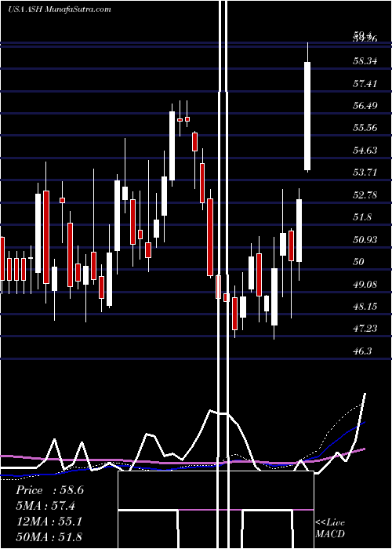Click the 46.3 price axis label
This screenshot has width=392, height=549.
coord(362,351)
